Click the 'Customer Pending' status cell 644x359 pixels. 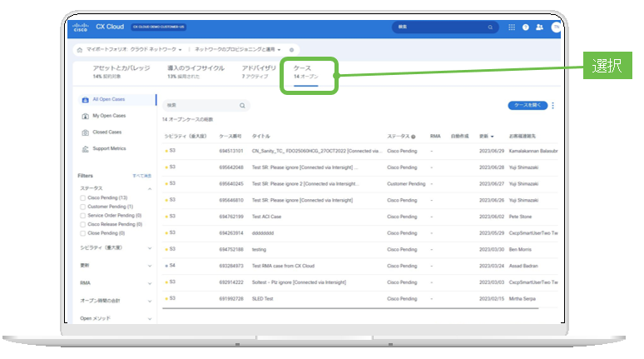(x=406, y=184)
